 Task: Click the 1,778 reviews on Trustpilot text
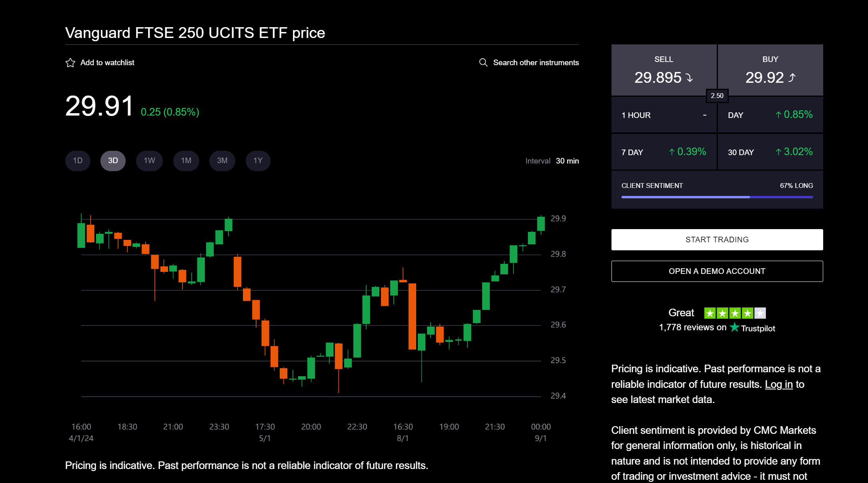pos(717,327)
